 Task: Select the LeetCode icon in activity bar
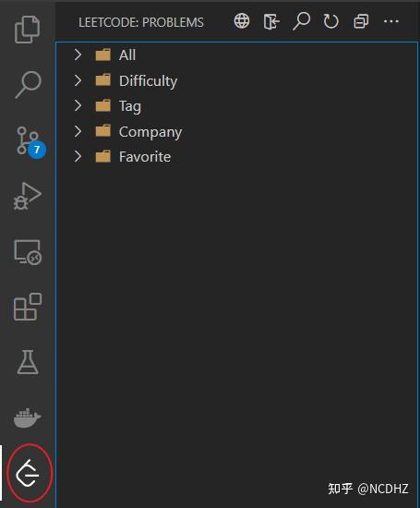pyautogui.click(x=28, y=473)
